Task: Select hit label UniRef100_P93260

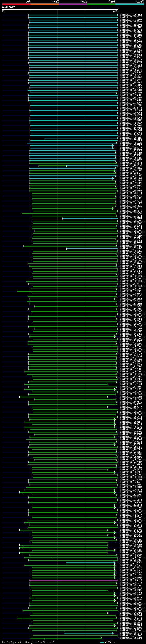Action: 131,48
